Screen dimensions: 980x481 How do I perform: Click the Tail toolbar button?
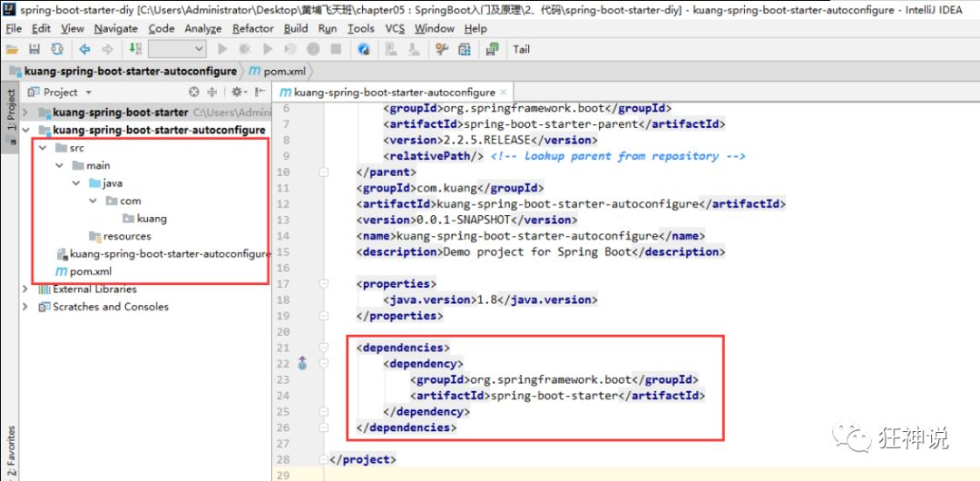(521, 49)
